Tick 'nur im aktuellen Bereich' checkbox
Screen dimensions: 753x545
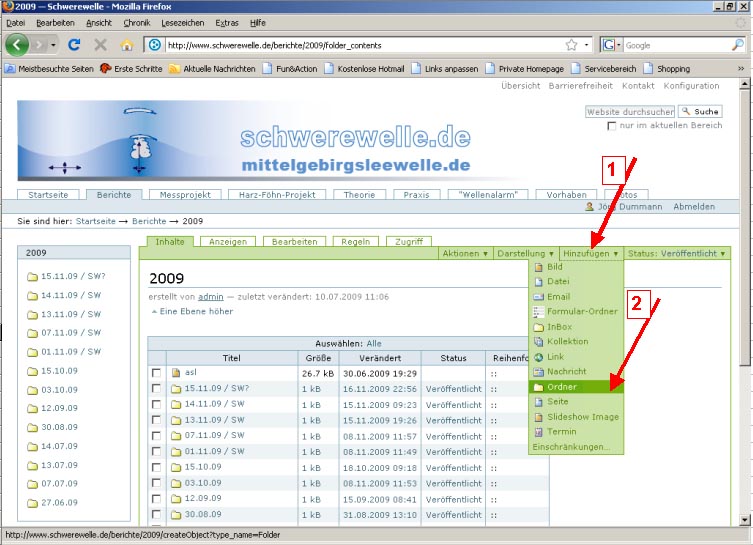point(612,126)
